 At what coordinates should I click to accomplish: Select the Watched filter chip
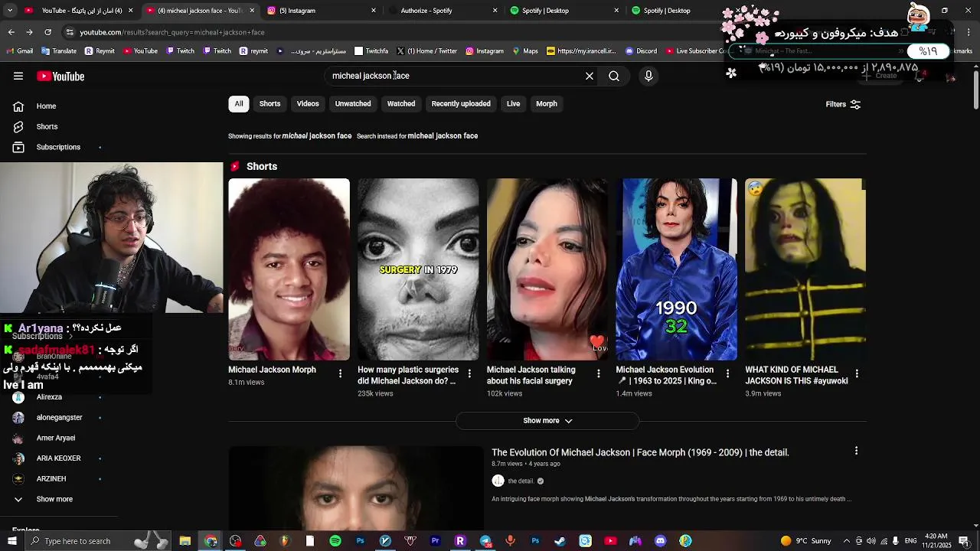401,104
